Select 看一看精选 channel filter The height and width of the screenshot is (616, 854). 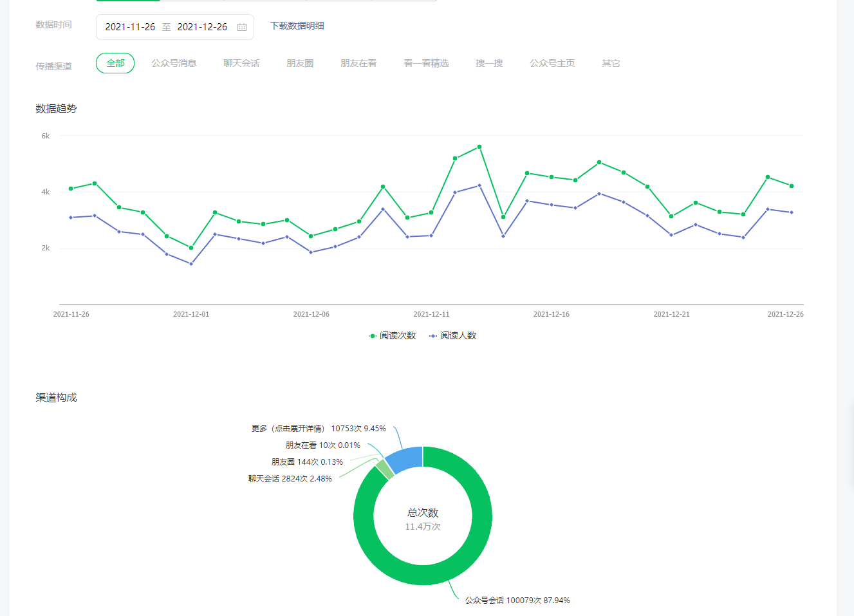tap(426, 63)
